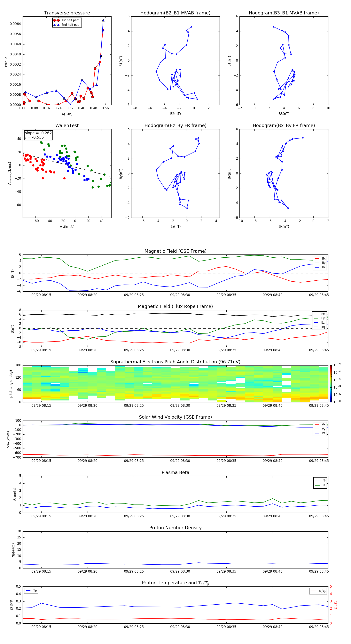
Task: Click the 'slope = -0.262' annotation
Action: (38, 133)
